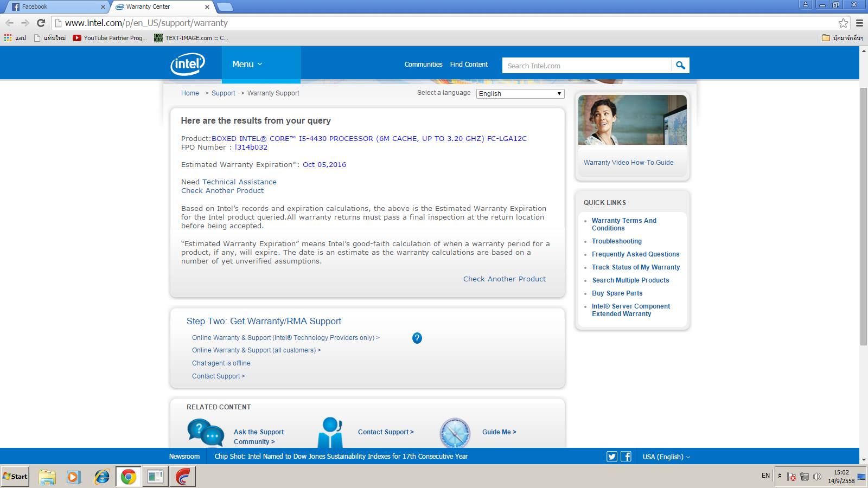
Task: Open Find Content in the header
Action: 469,65
